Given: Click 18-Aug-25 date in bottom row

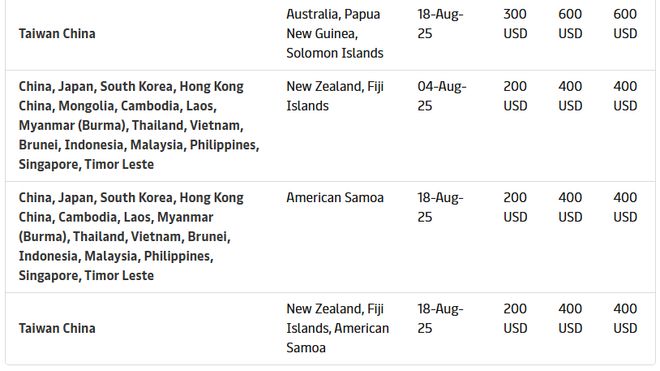Looking at the screenshot, I should pyautogui.click(x=440, y=318).
